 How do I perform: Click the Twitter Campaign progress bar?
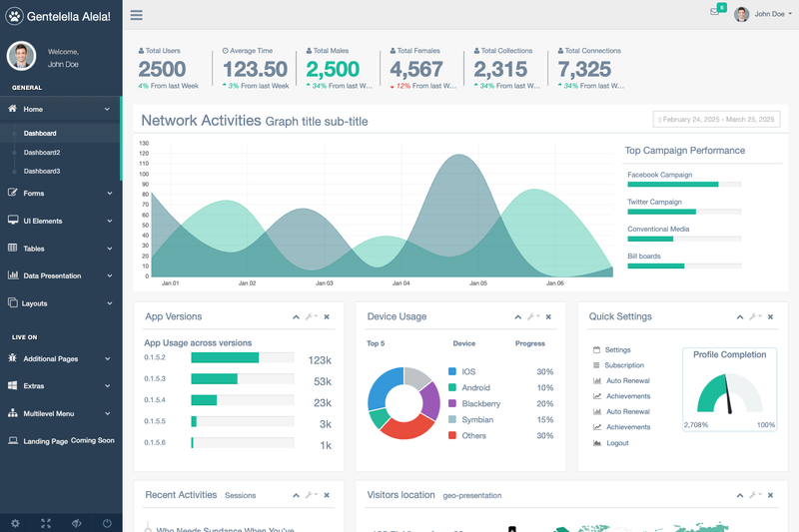click(x=684, y=212)
